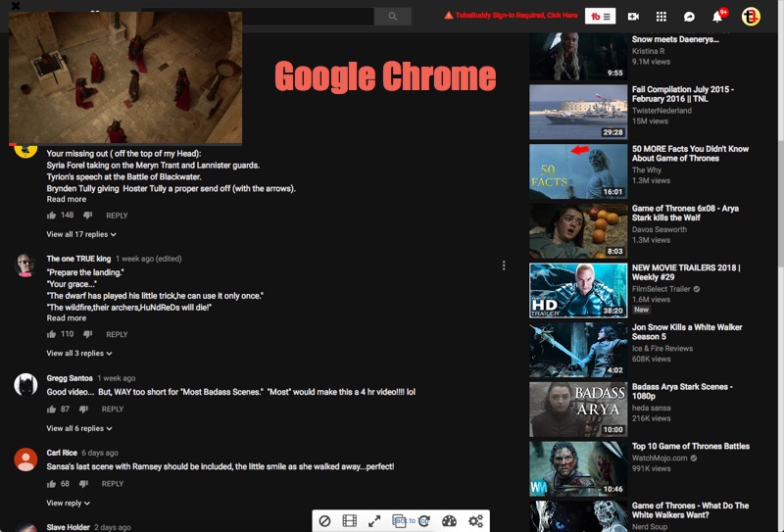The width and height of the screenshot is (784, 532).
Task: Dislike Carl Rice's comment
Action: pos(83,484)
